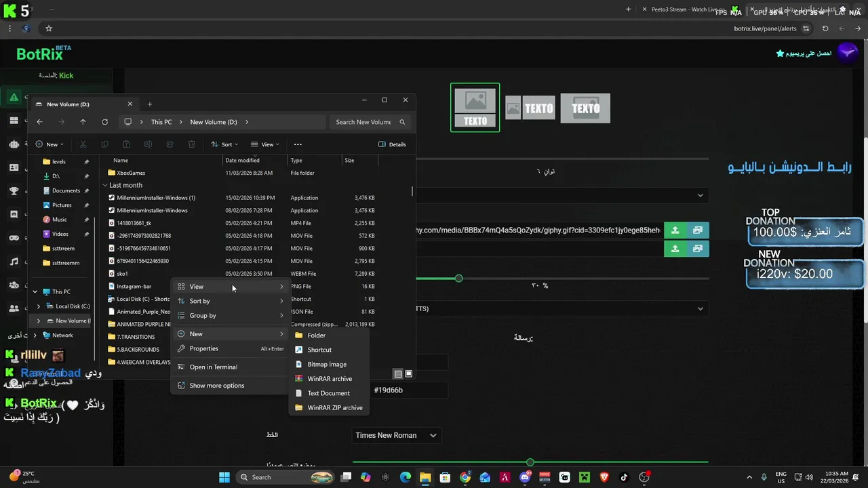Open the Sort dropdown in Explorer toolbar
Image resolution: width=868 pixels, height=488 pixels.
(x=224, y=144)
